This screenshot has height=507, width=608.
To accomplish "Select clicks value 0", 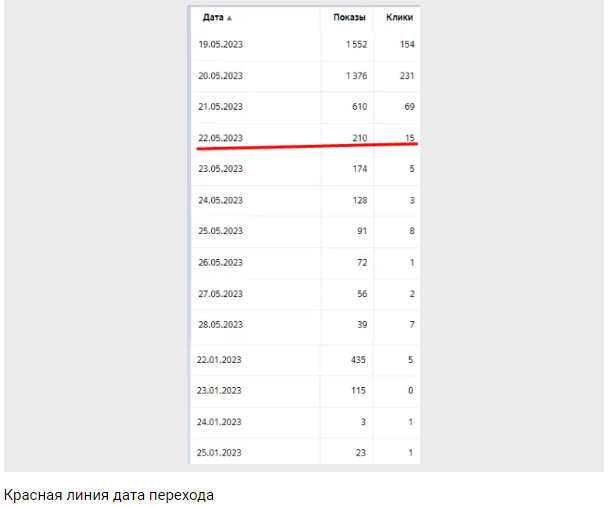I will point(411,391).
